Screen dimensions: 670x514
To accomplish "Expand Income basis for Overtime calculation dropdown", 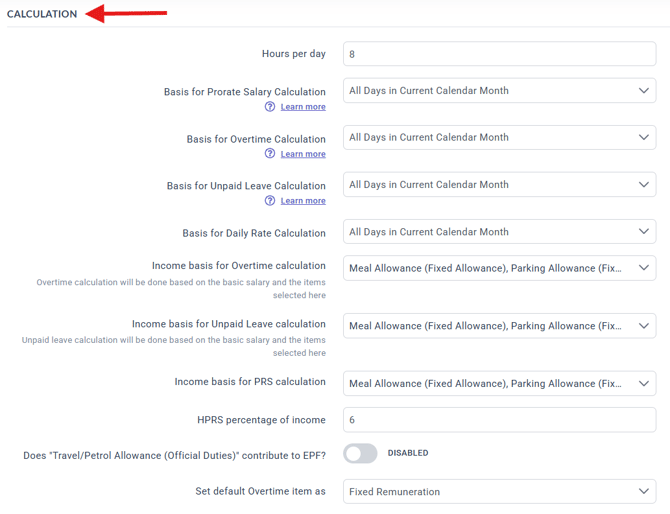I will (x=499, y=268).
